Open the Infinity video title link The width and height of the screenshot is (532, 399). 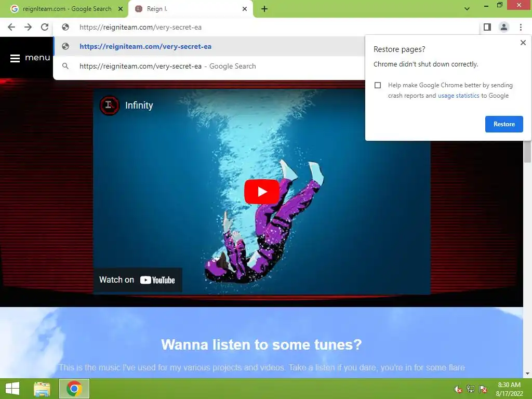coord(139,105)
